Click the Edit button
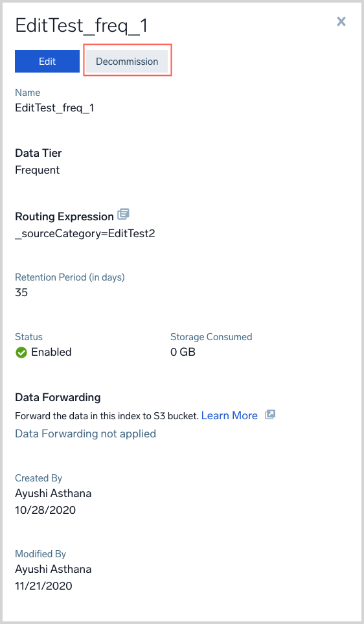Image resolution: width=364 pixels, height=624 pixels. [x=47, y=62]
